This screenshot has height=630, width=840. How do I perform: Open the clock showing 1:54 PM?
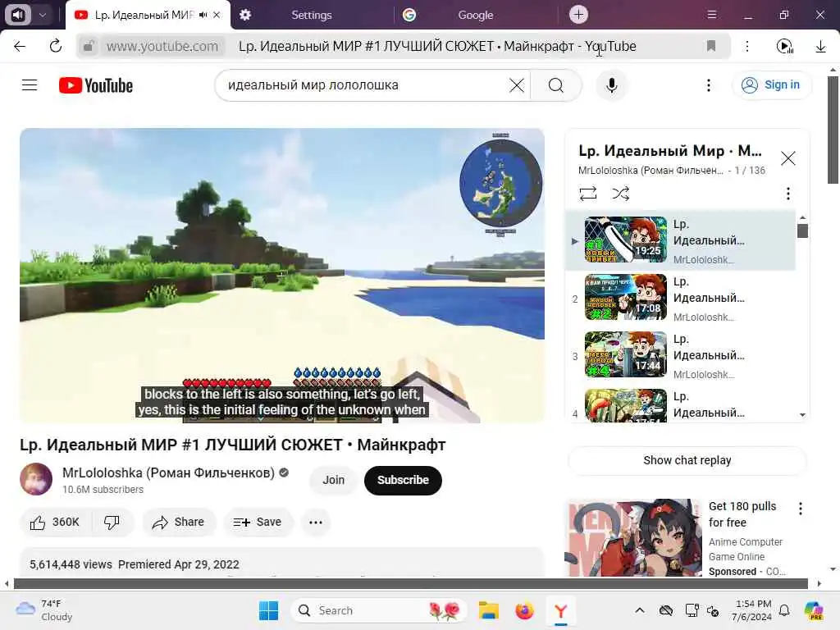point(753,610)
